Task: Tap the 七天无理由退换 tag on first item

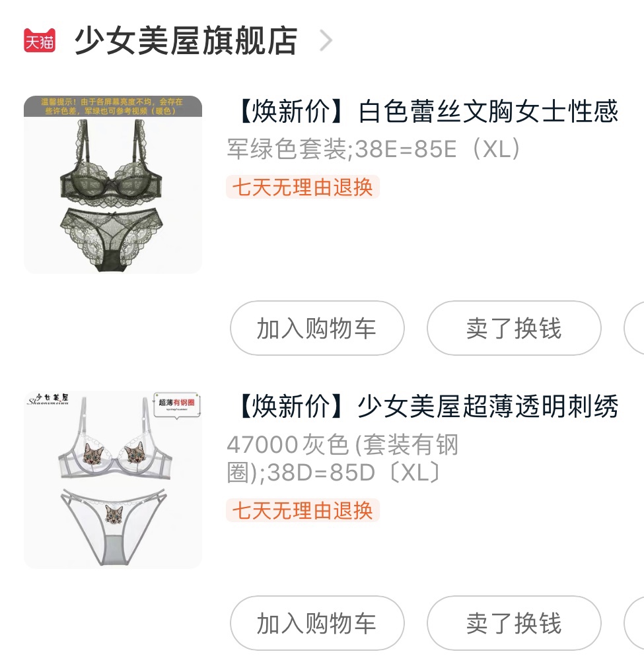Action: click(x=303, y=187)
